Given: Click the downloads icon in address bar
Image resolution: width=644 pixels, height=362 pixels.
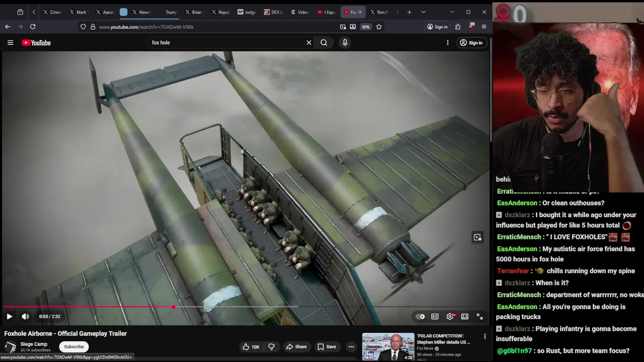Looking at the screenshot, I should [353, 27].
